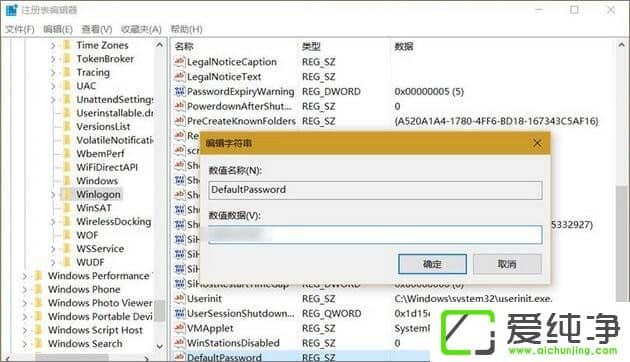Click the LegalNoticeCaption string value icon
630x362 pixels.
click(x=180, y=61)
